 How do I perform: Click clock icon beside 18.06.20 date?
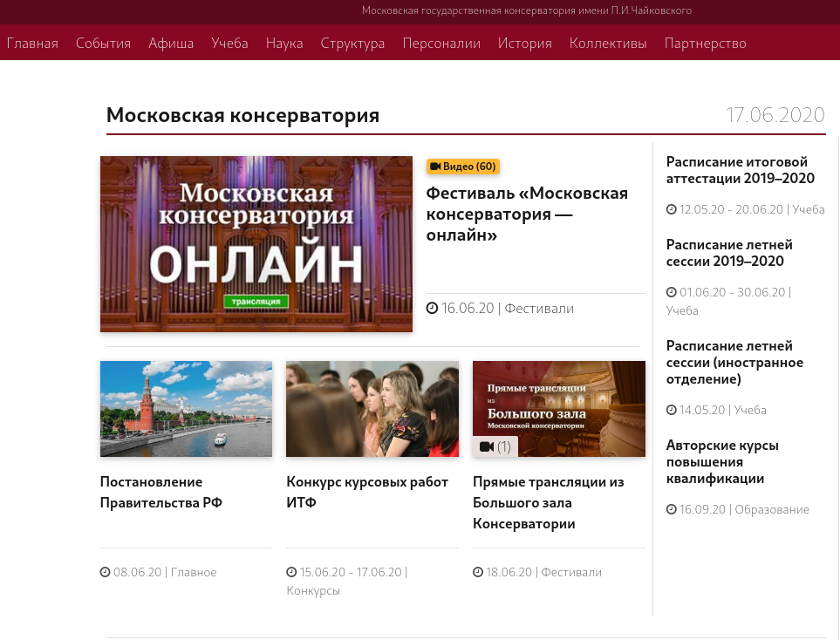[478, 572]
